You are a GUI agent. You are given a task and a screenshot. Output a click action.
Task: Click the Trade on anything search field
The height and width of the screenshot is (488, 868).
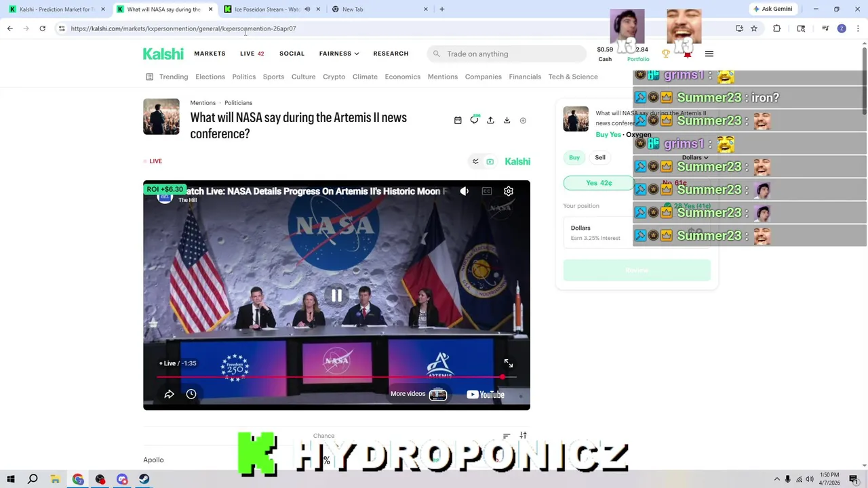[x=507, y=54]
